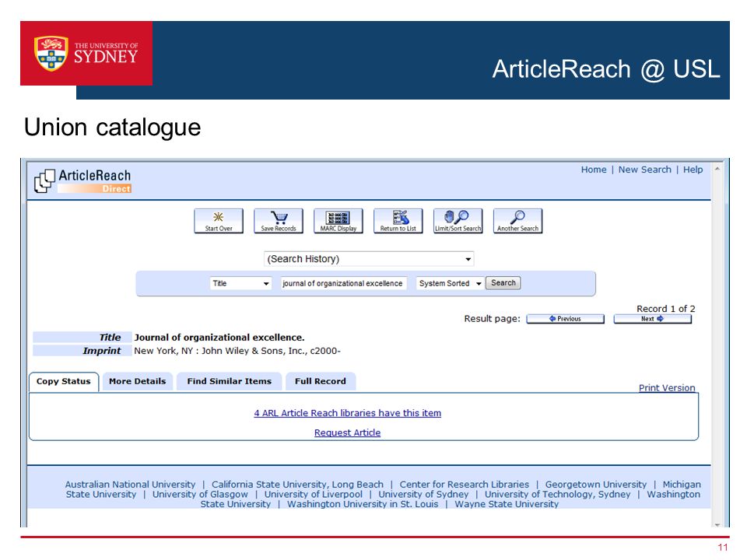Viewport: 747px width, 560px height.
Task: Click the Start Over toolbar icon
Action: 218,221
